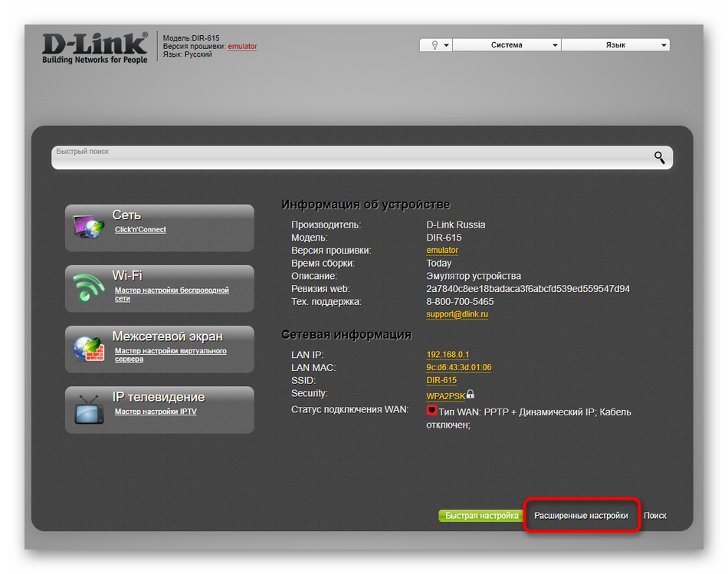
Task: Click the IP television TV icon
Action: (89, 409)
